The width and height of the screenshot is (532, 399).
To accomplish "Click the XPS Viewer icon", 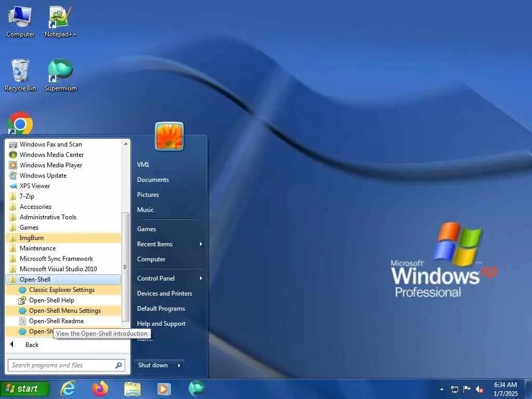I will tap(13, 186).
